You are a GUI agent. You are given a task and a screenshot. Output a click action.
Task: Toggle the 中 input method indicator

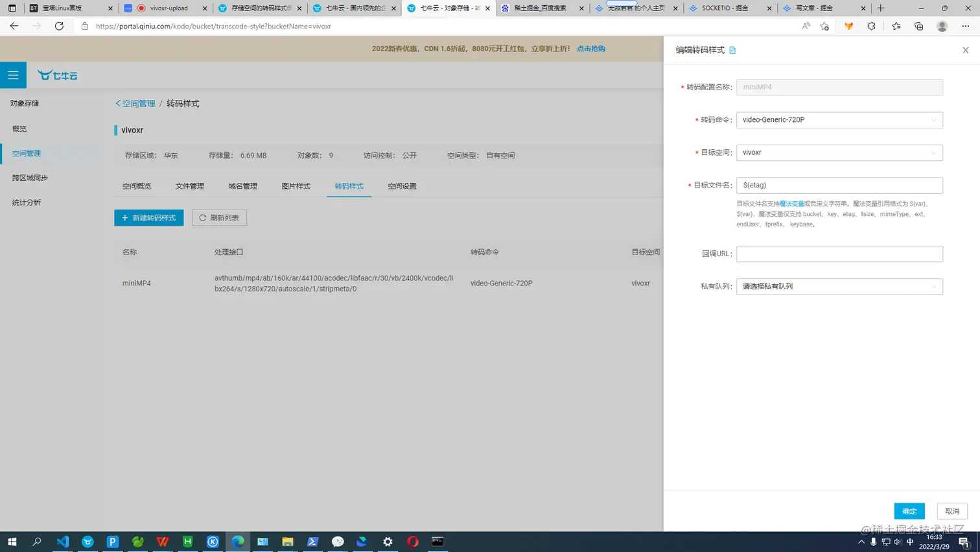click(x=910, y=542)
